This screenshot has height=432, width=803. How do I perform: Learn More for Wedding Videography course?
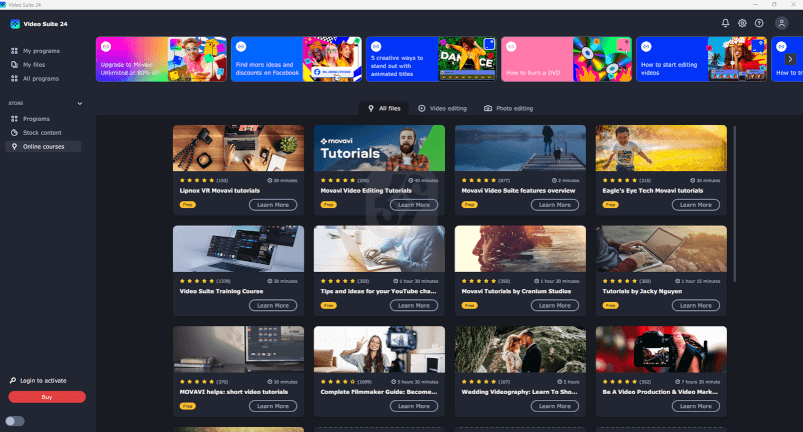click(x=555, y=406)
